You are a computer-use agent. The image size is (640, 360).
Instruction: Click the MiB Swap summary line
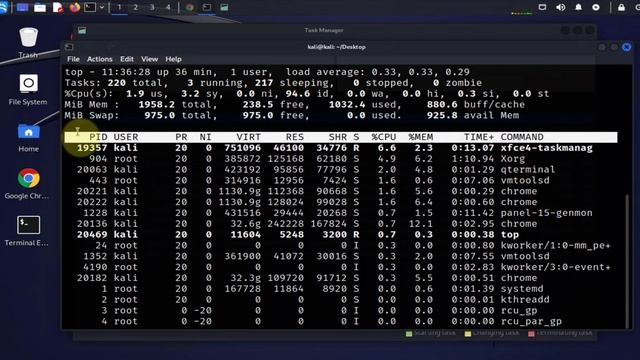(x=292, y=115)
